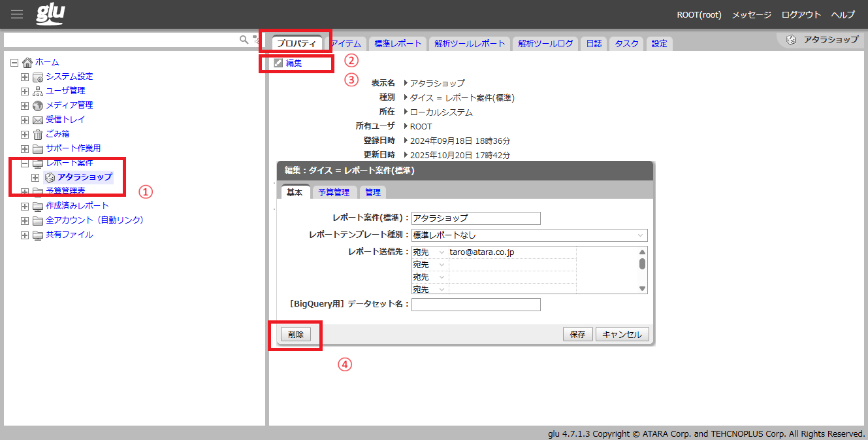Click the 作成済みレポート folder icon
868x440 pixels.
(x=38, y=206)
